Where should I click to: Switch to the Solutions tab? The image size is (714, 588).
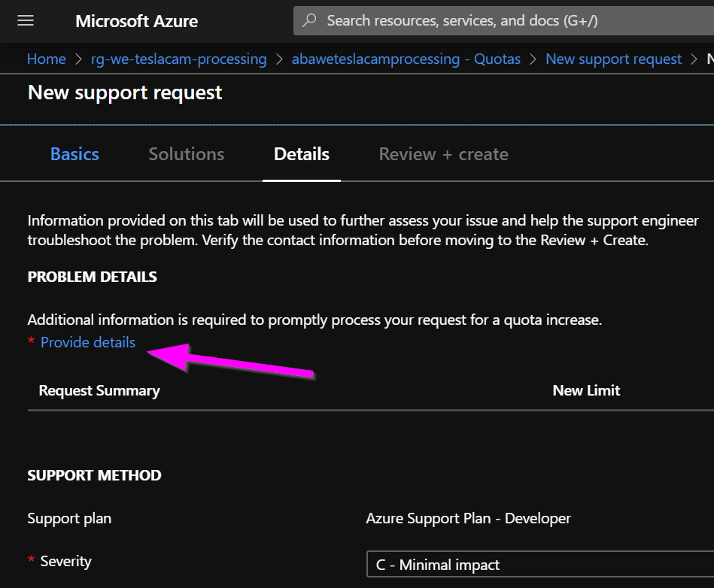(x=187, y=154)
